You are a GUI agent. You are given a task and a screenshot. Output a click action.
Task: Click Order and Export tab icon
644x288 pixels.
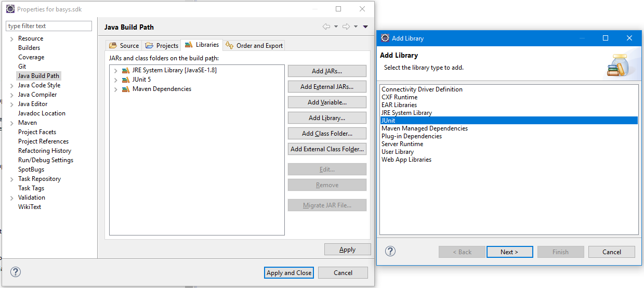(229, 45)
